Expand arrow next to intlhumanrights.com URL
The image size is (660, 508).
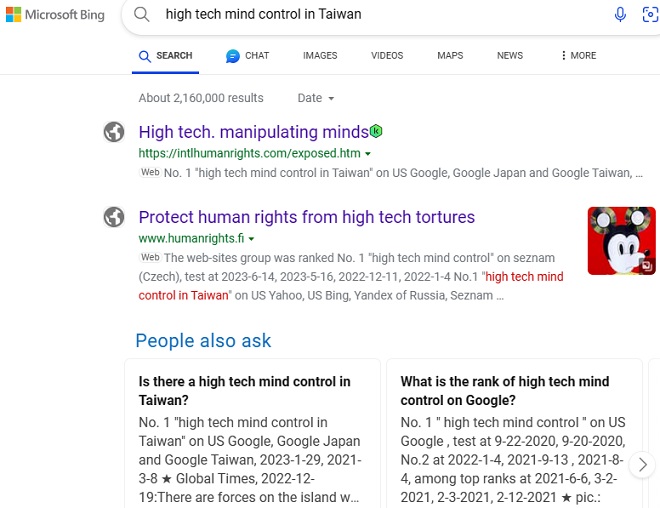[x=368, y=154]
